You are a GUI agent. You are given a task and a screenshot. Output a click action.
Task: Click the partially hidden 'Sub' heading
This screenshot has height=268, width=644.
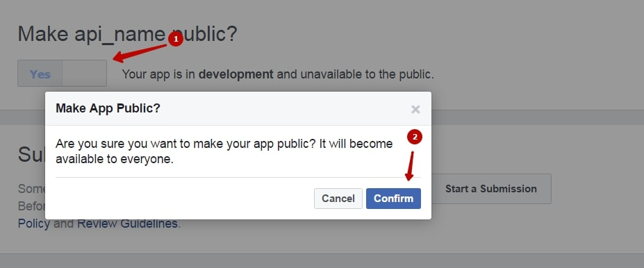[31, 155]
